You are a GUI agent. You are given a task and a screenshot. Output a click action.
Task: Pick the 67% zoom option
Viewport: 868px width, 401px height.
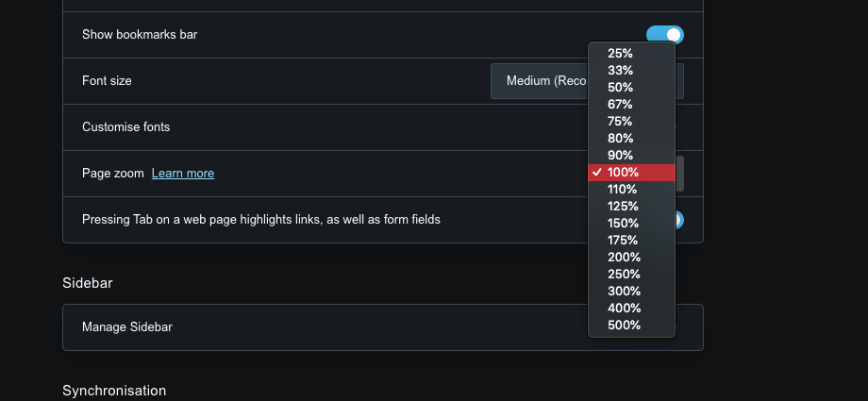coord(621,105)
